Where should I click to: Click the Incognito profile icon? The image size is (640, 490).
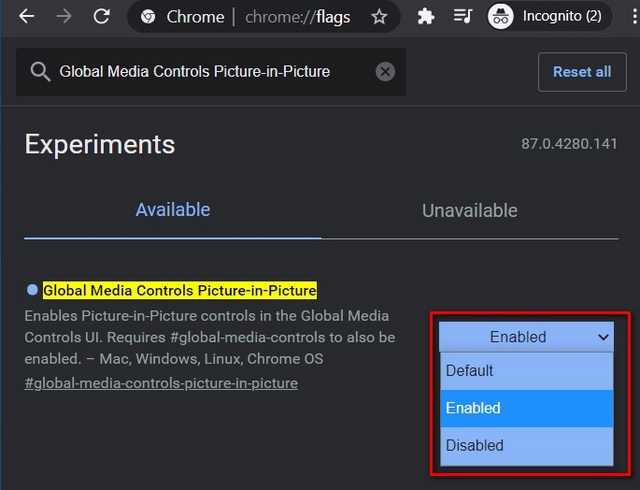[x=500, y=17]
